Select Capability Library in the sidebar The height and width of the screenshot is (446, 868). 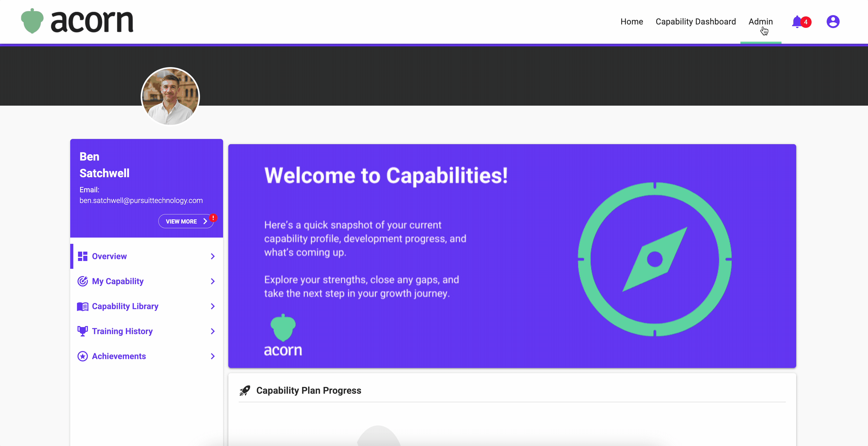(147, 306)
